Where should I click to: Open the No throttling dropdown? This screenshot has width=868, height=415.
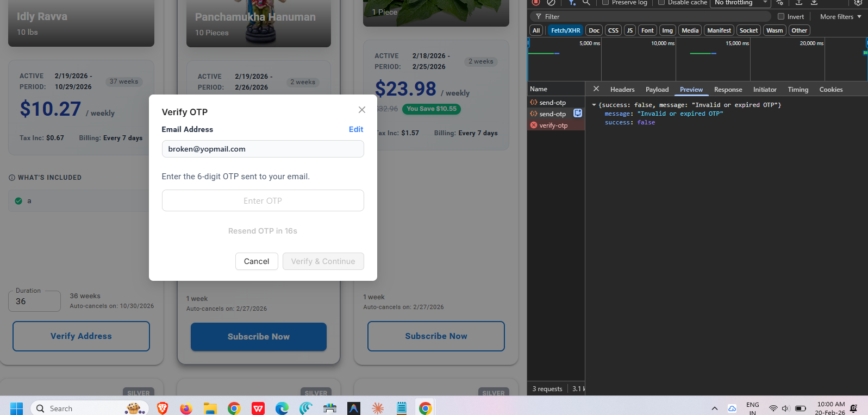740,3
